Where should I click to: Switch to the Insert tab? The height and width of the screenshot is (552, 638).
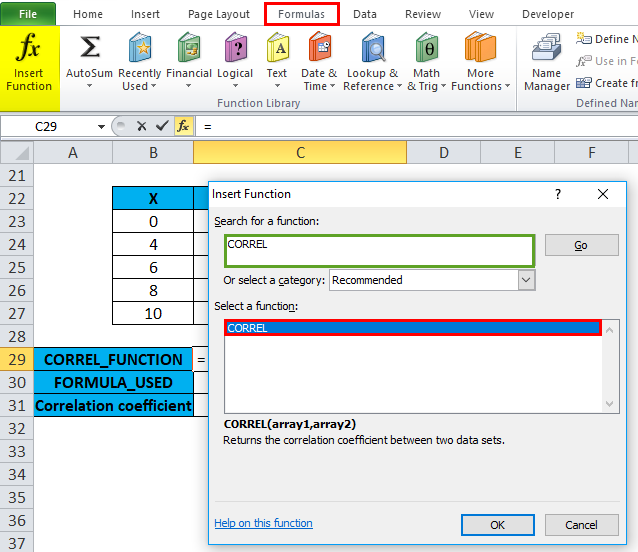tap(145, 14)
